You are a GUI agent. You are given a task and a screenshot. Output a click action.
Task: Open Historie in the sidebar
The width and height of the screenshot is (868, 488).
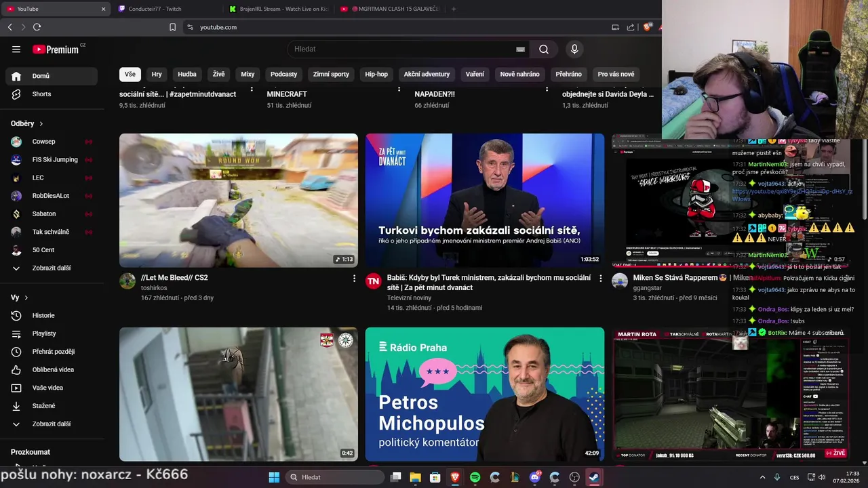point(52,315)
